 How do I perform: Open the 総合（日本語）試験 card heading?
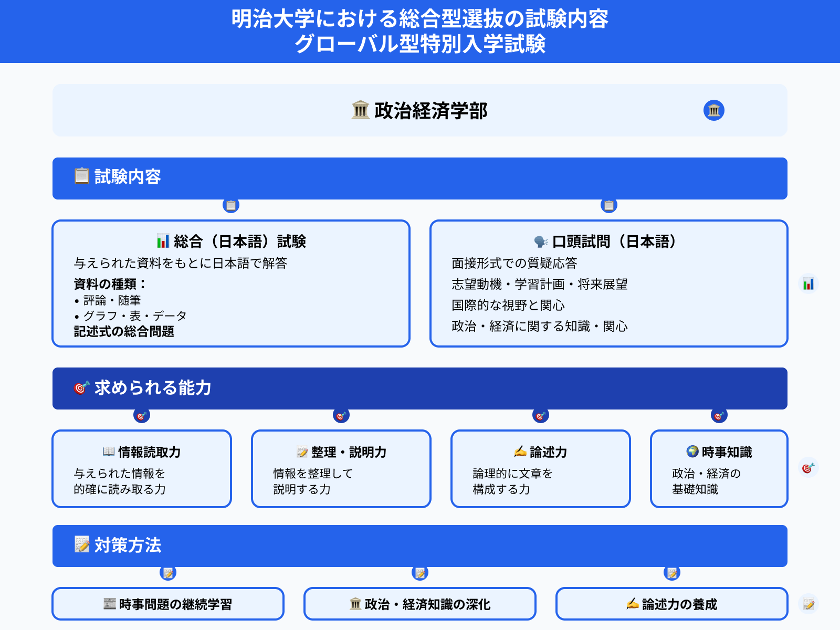tap(239, 241)
